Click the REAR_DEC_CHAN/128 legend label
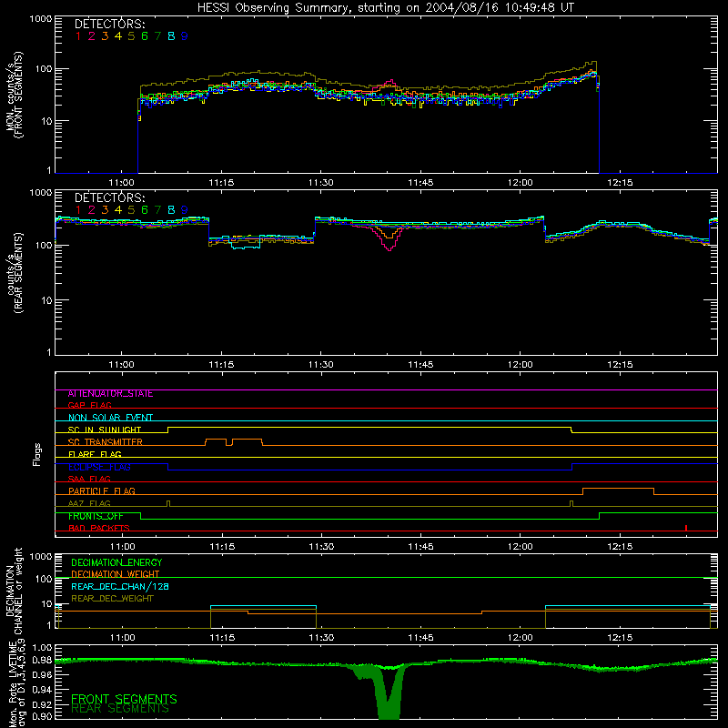The height and width of the screenshot is (728, 728). click(120, 586)
